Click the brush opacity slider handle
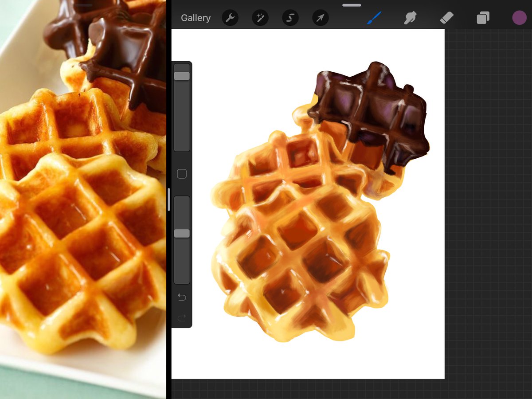 (182, 233)
